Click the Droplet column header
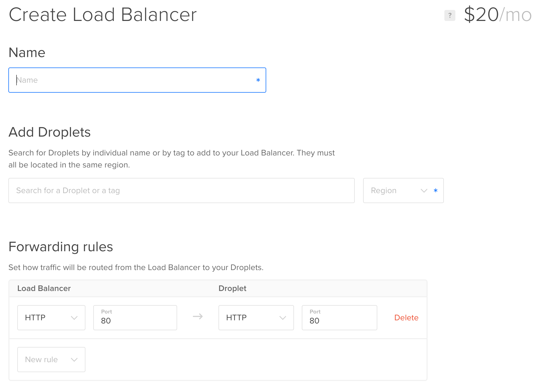 [232, 288]
